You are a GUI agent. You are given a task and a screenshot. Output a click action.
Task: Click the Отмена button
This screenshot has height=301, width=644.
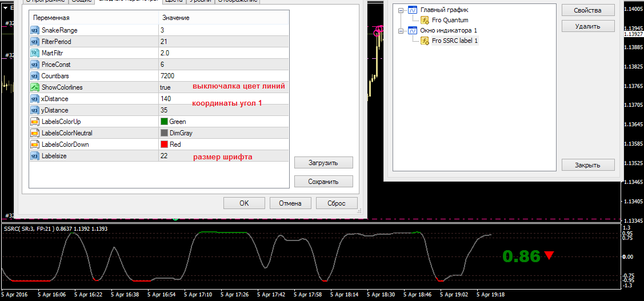coord(290,203)
